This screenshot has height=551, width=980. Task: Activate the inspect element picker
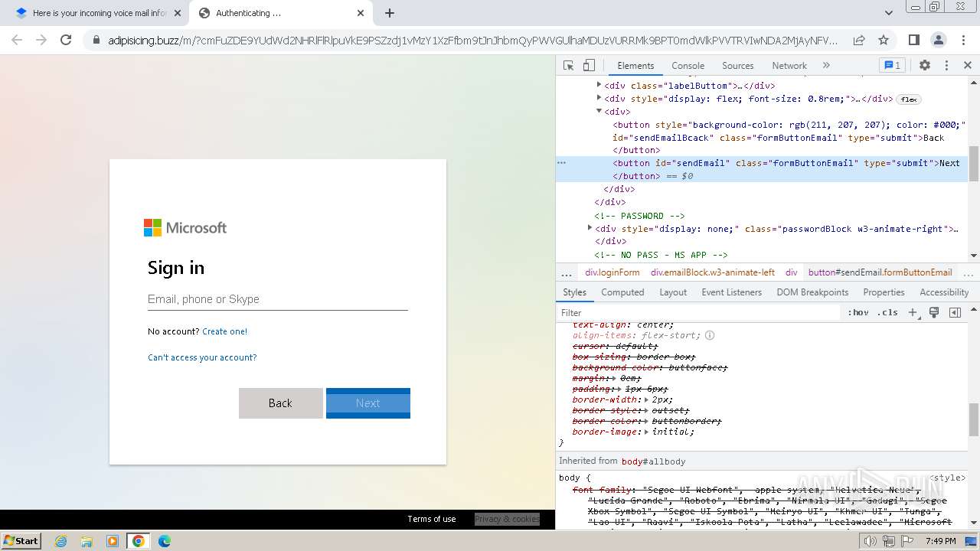click(568, 66)
